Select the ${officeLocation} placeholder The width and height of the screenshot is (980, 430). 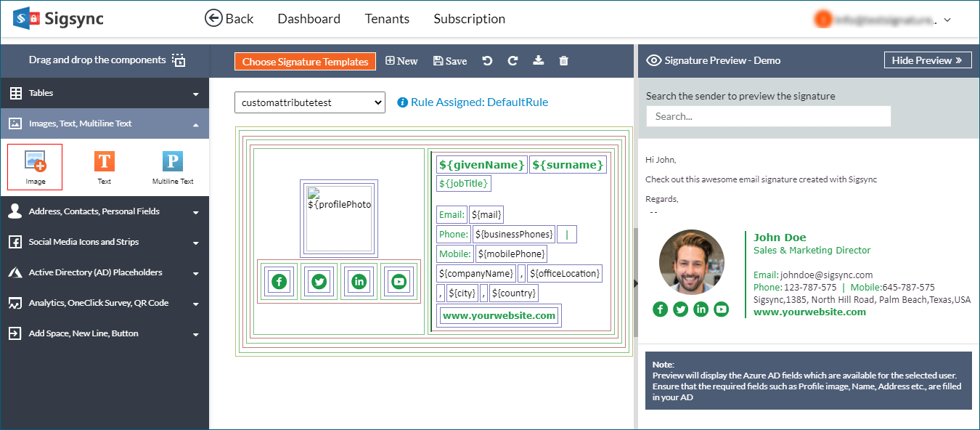click(x=565, y=273)
